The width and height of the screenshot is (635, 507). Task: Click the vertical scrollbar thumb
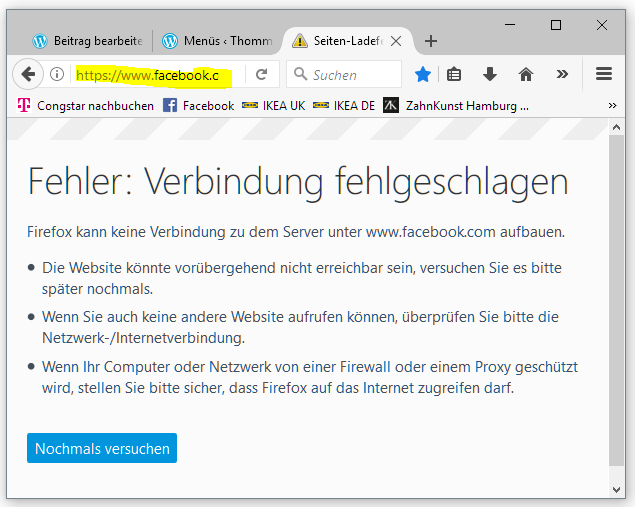click(x=616, y=300)
